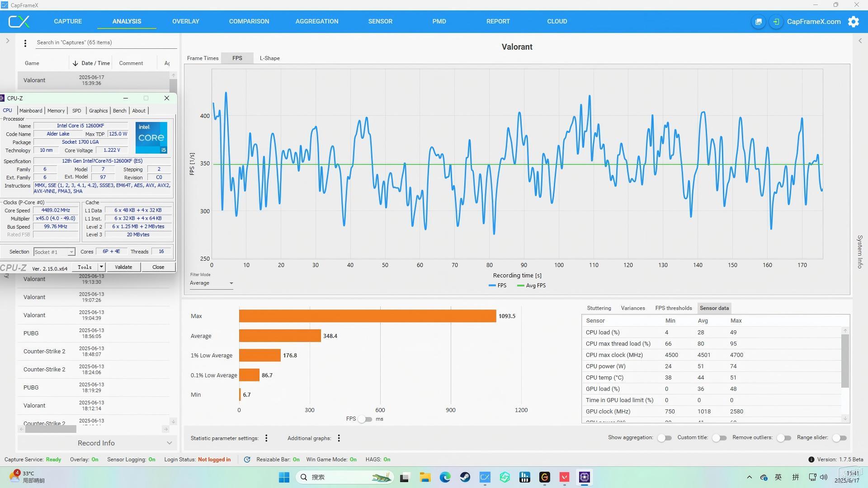This screenshot has width=868, height=488.
Task: Click CPU-Z Validate button
Action: coord(123,267)
